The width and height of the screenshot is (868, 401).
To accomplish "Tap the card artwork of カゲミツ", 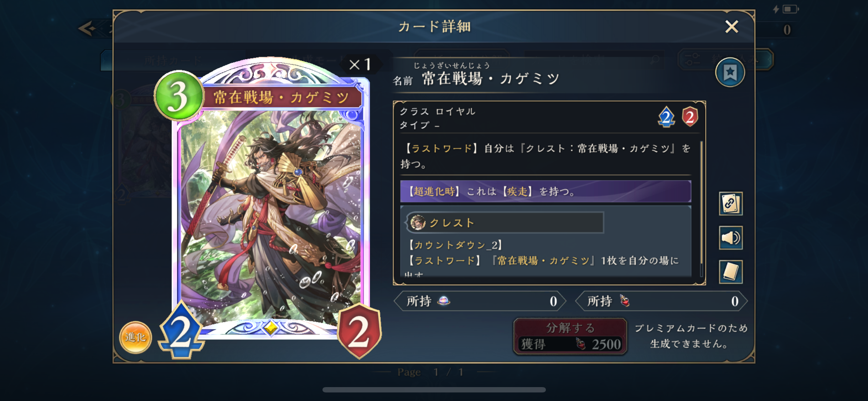I will 271,214.
